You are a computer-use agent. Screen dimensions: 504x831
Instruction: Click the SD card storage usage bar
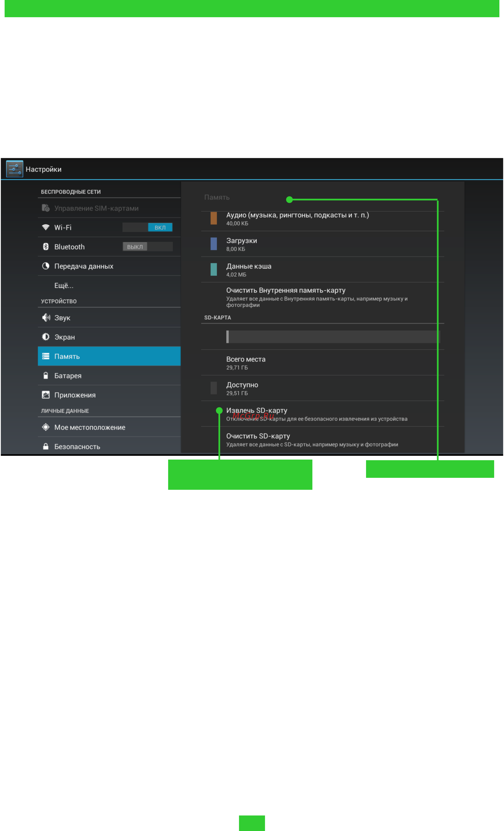tap(333, 337)
